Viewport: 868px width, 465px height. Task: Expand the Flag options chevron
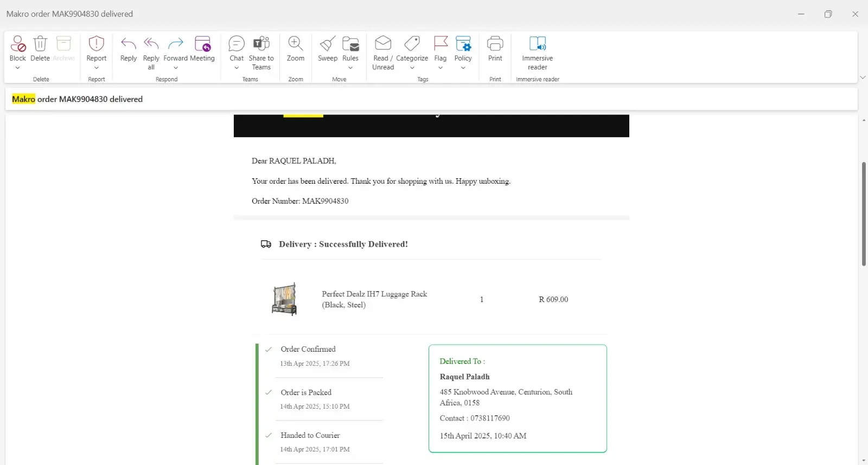tap(441, 68)
